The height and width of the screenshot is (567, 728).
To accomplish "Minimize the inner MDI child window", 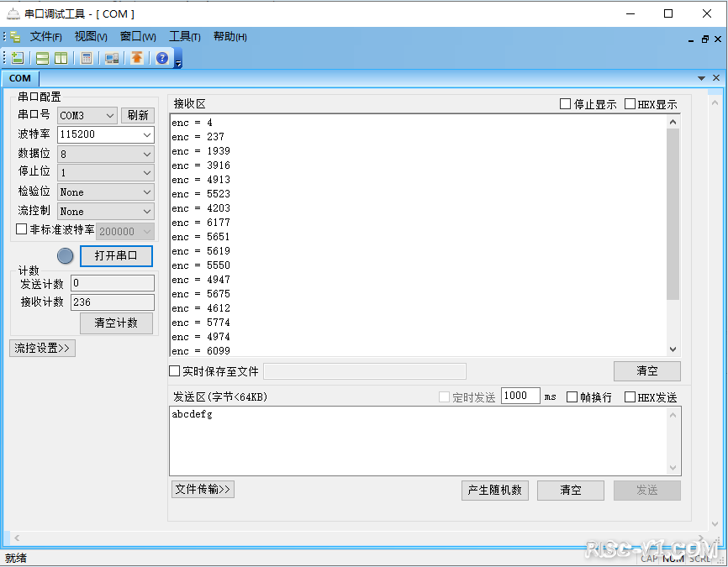I will (x=691, y=40).
